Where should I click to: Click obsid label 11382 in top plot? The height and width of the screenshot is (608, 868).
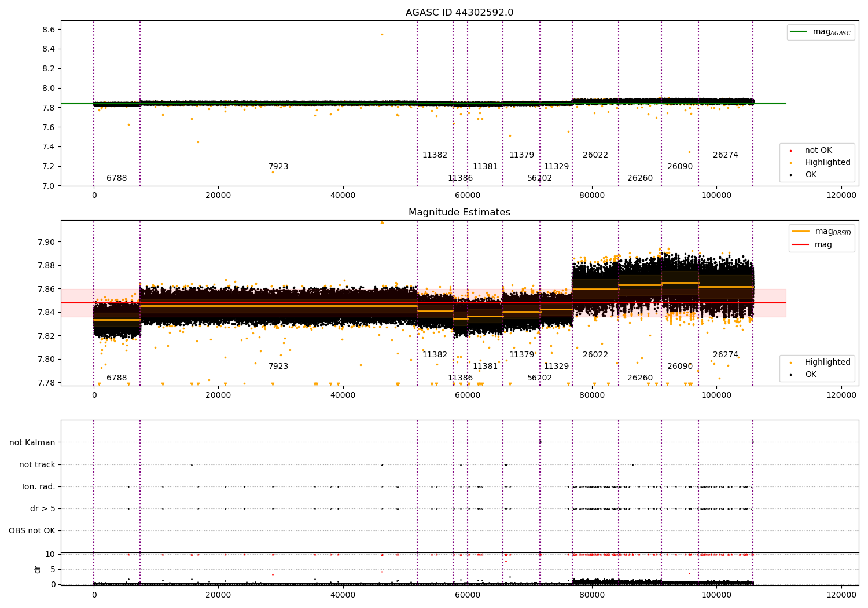coord(435,155)
